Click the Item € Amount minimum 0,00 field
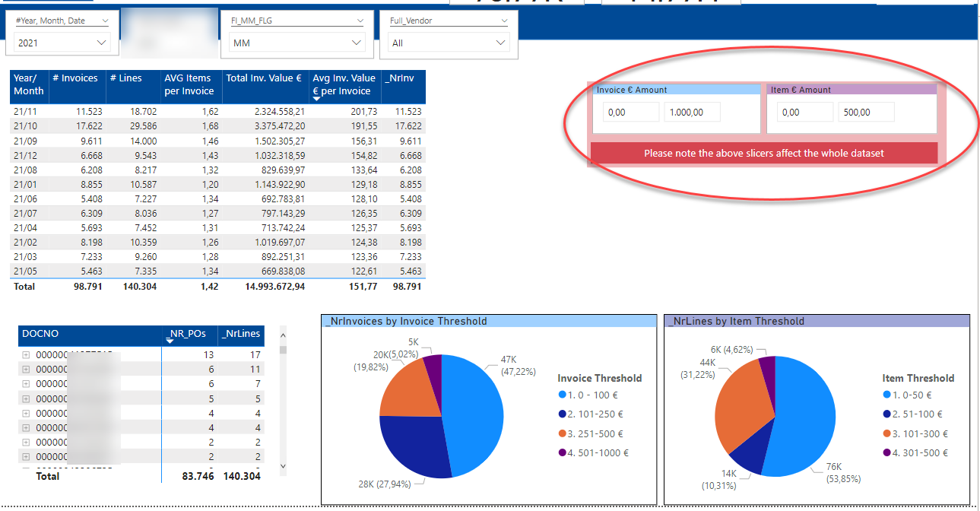 tap(806, 113)
